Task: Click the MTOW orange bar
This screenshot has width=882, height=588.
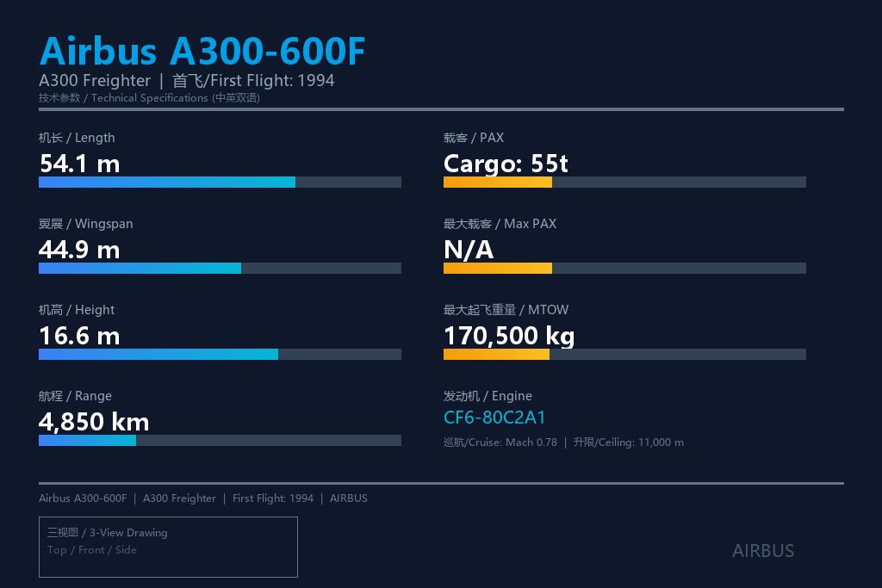Action: 625,354
